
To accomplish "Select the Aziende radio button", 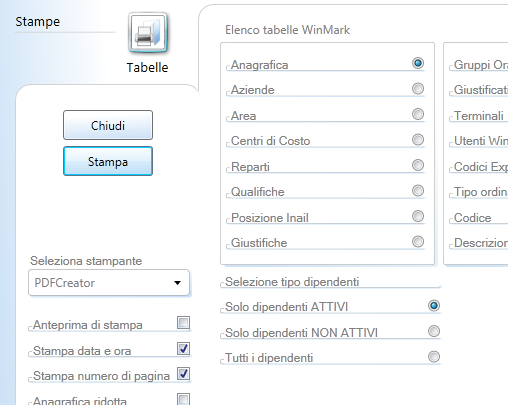I will point(418,89).
